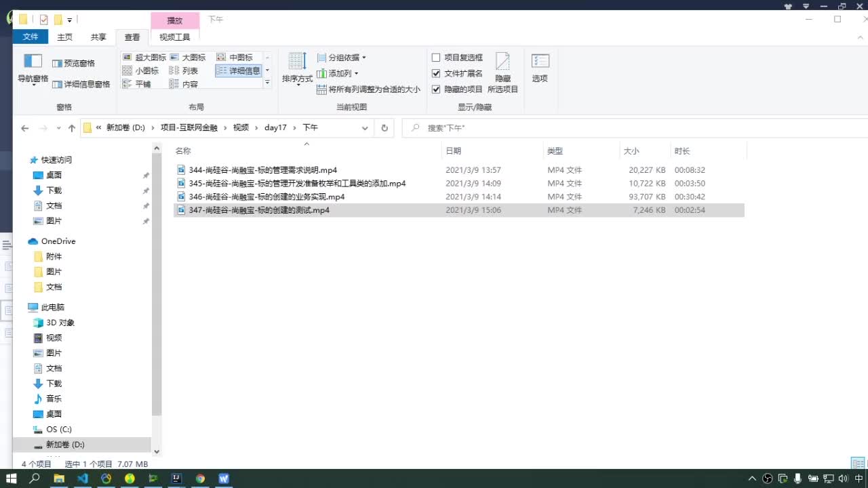Sort by the 时长 column header
The image size is (868, 488).
[682, 151]
